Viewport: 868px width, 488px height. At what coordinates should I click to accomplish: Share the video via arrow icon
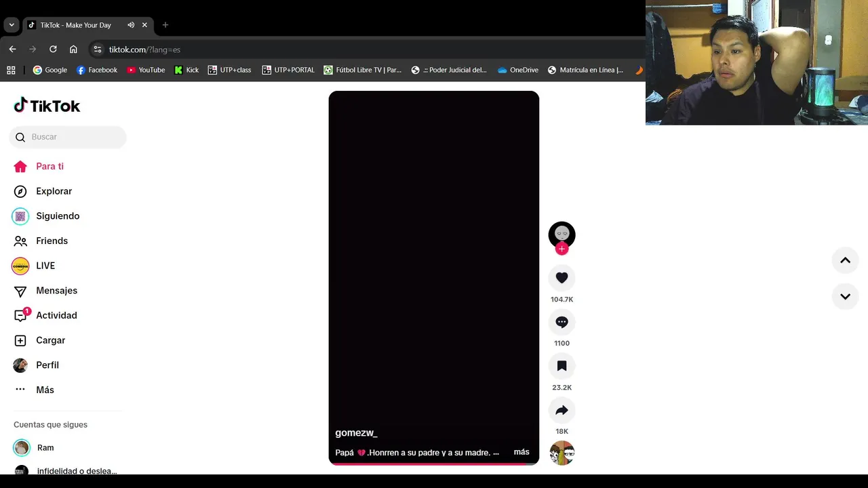pos(561,410)
